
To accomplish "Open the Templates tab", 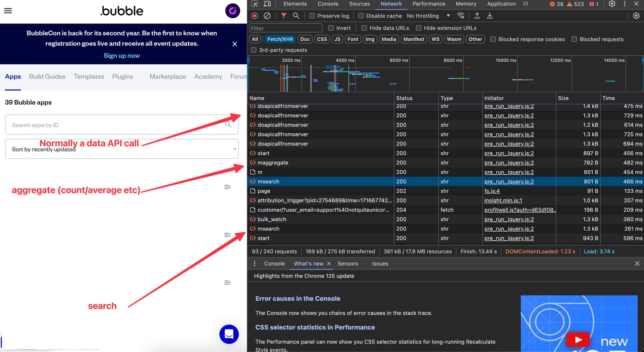I will click(x=89, y=76).
